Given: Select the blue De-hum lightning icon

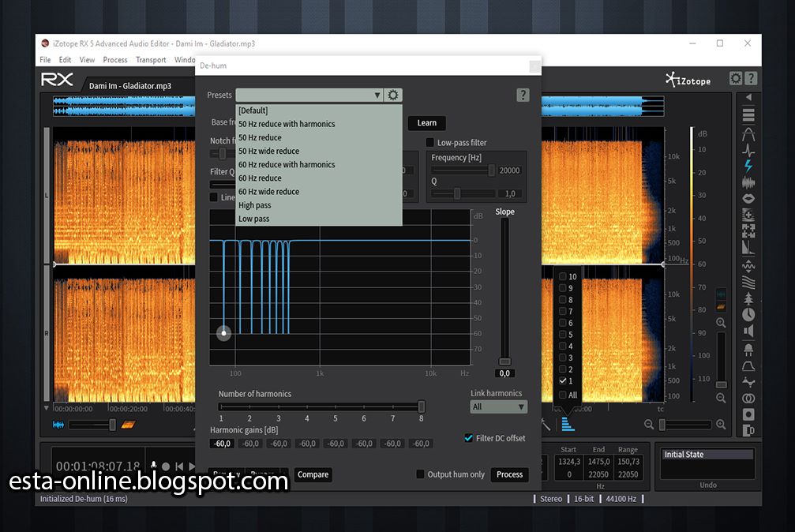Looking at the screenshot, I should coord(748,166).
